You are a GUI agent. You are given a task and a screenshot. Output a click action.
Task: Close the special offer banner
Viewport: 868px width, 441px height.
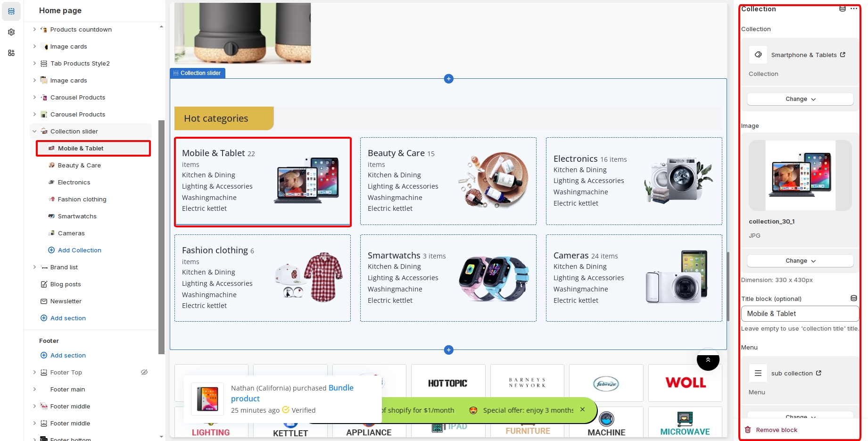point(582,409)
